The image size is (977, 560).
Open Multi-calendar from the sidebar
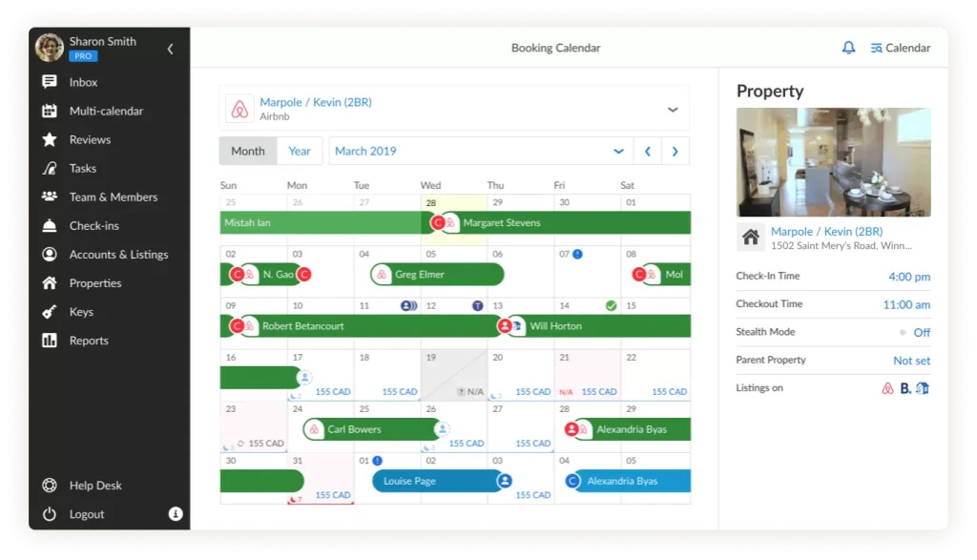(x=106, y=111)
